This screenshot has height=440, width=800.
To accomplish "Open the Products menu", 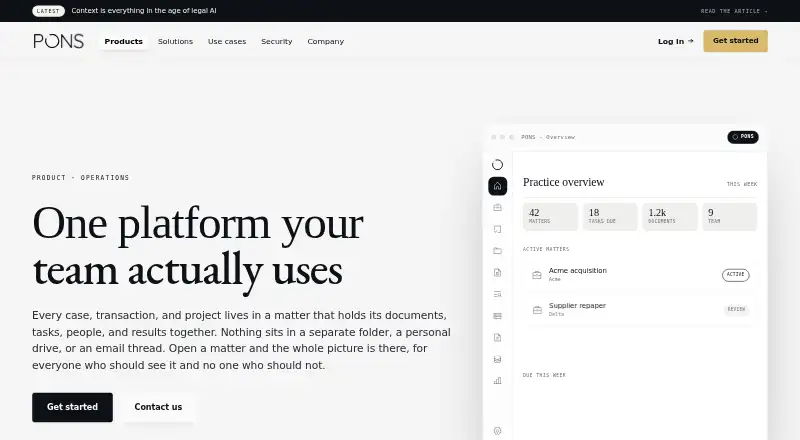I will click(123, 41).
